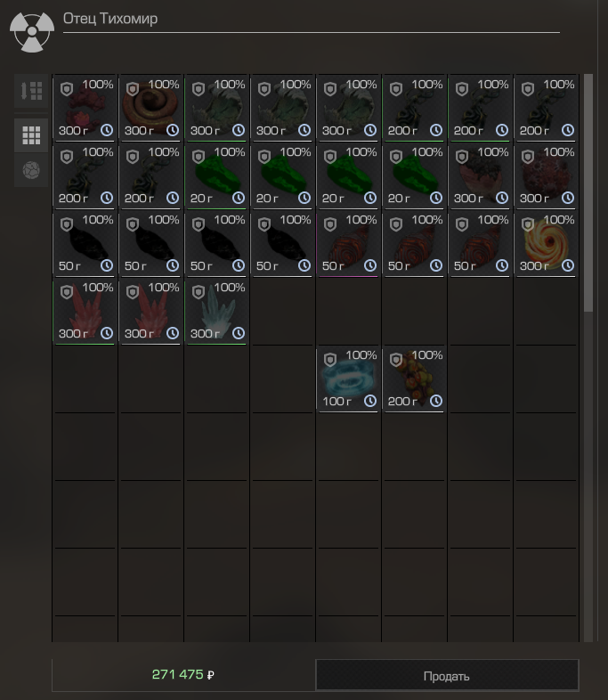Switch to grid view icon
The image size is (608, 700).
(31, 134)
